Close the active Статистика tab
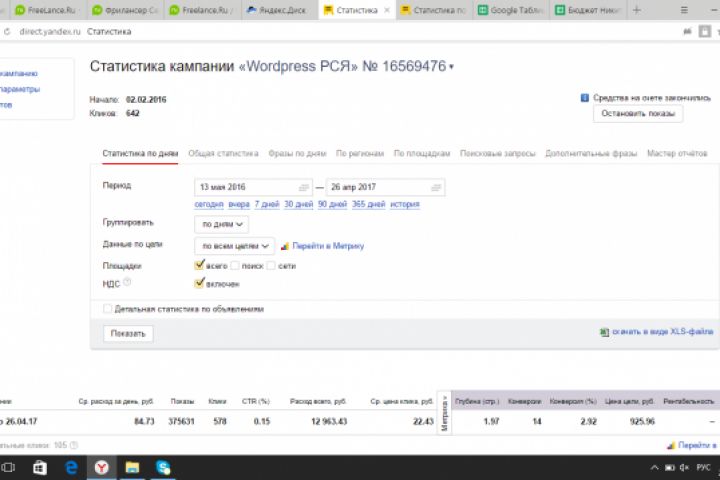Viewport: 720px width, 480px height. (387, 10)
